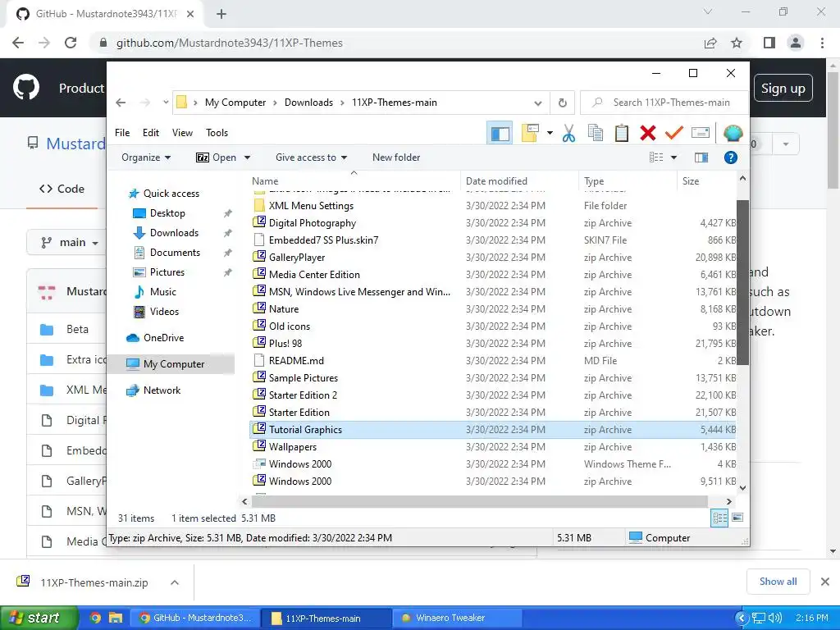Click the Search 11XP-Themes-main field

pyautogui.click(x=664, y=103)
